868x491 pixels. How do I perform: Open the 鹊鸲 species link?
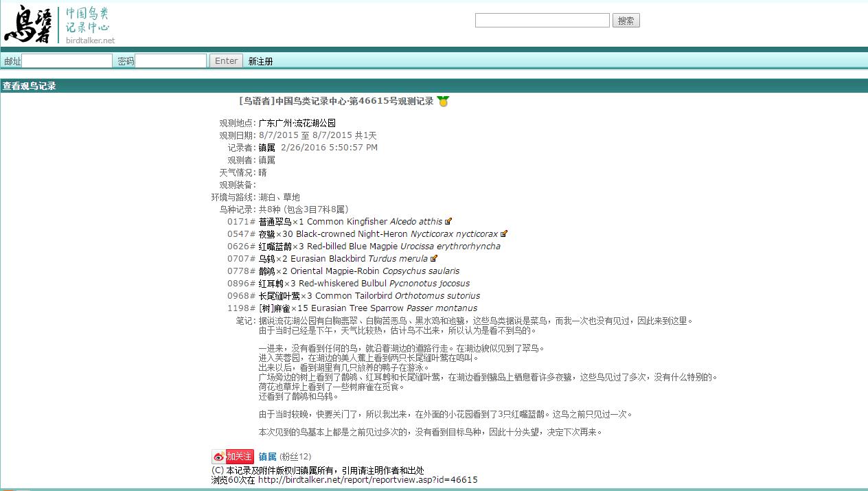(267, 271)
